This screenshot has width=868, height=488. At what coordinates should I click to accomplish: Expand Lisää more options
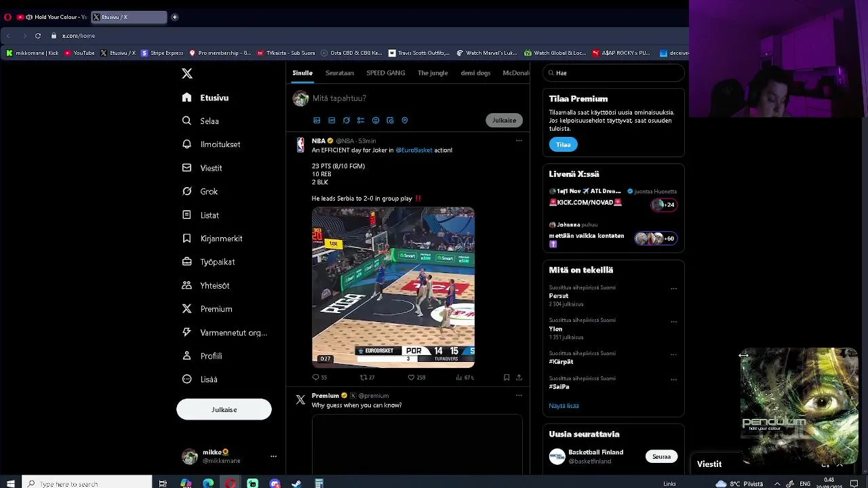tap(200, 380)
